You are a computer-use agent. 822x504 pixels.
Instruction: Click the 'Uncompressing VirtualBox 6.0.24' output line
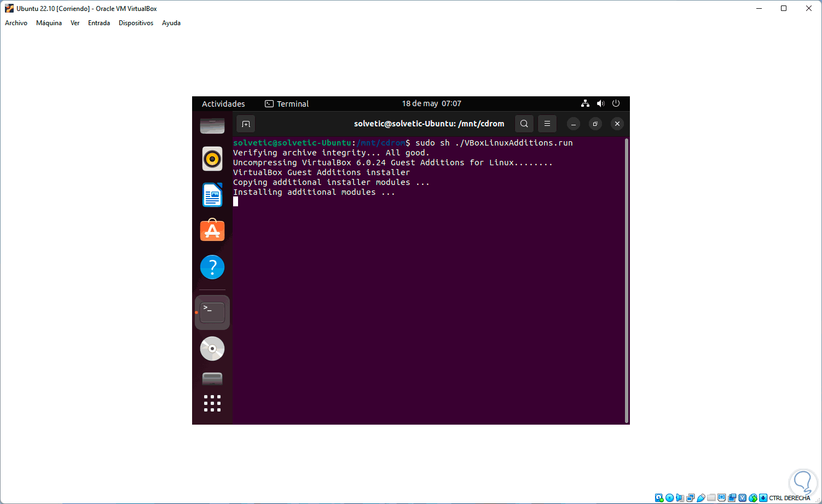click(x=393, y=163)
